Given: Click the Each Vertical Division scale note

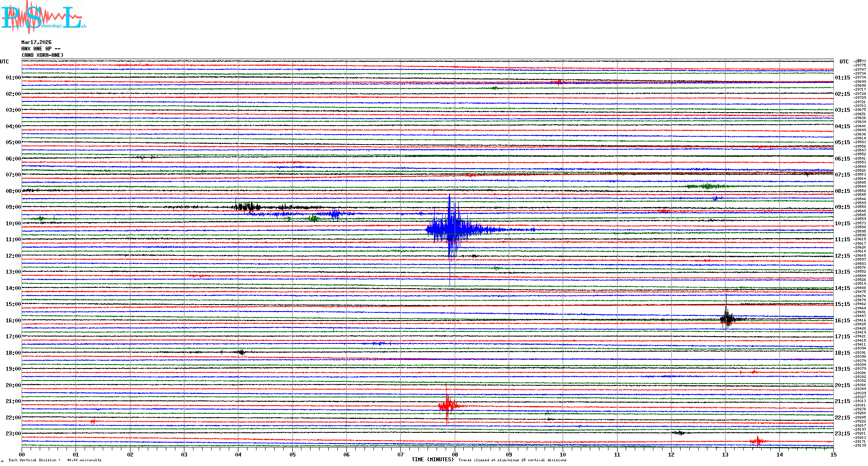Looking at the screenshot, I should [55, 460].
